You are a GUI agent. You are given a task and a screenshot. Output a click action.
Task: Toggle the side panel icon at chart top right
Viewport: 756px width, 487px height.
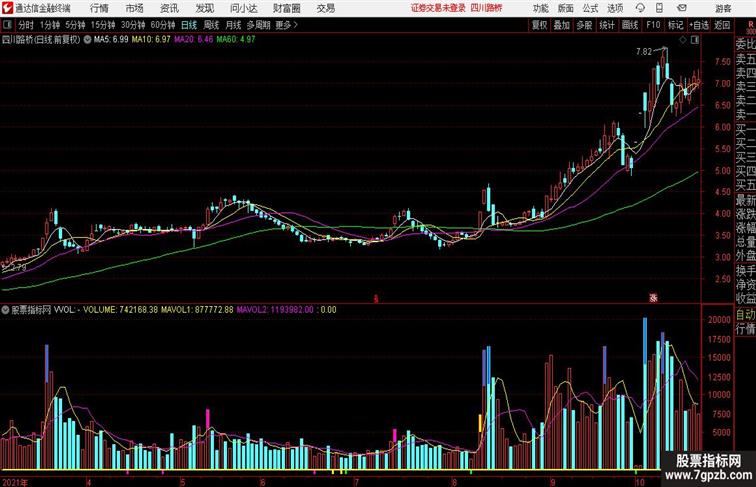click(x=695, y=40)
